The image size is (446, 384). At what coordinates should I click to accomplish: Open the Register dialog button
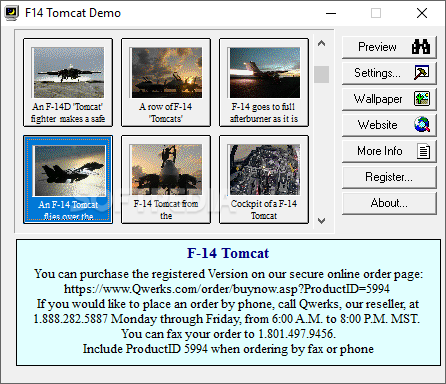[x=389, y=177]
